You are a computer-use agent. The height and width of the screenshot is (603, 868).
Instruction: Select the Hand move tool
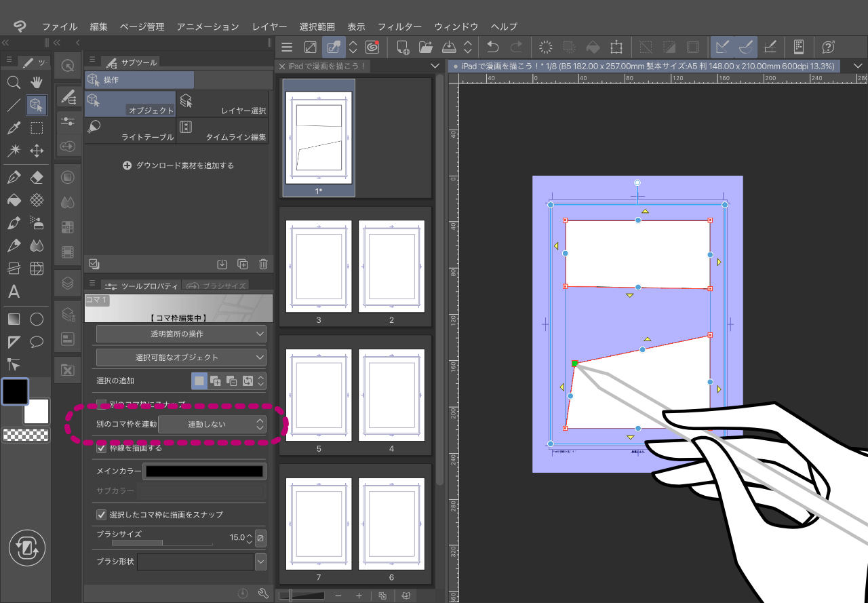click(x=37, y=83)
